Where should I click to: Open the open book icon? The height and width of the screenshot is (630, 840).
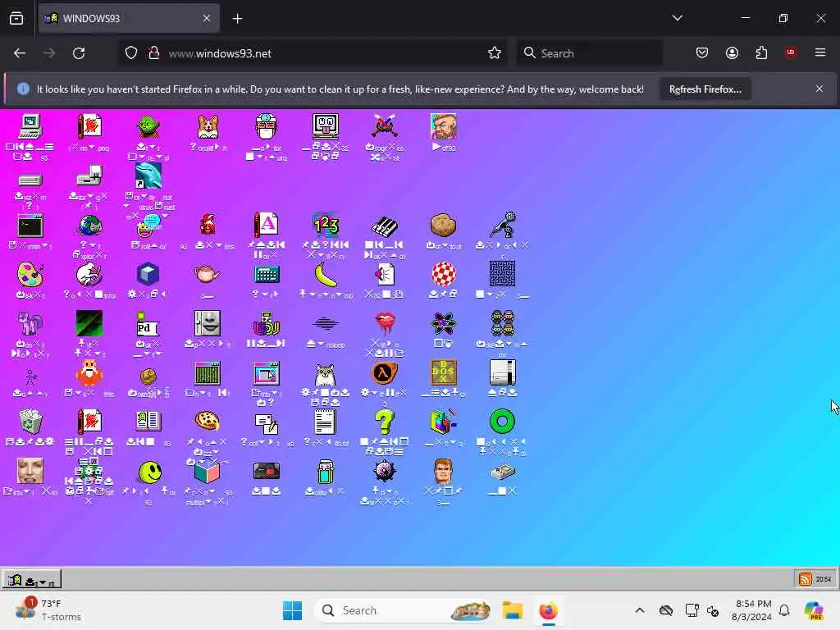(x=148, y=421)
